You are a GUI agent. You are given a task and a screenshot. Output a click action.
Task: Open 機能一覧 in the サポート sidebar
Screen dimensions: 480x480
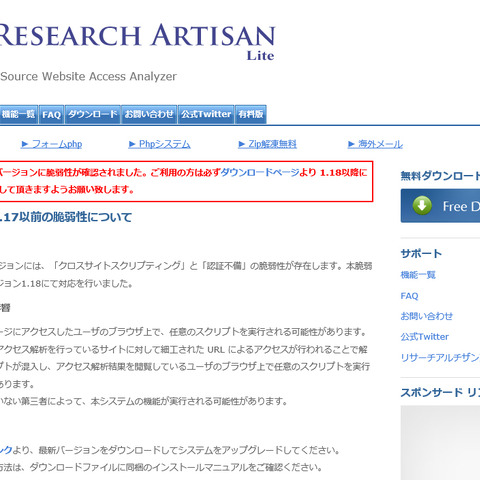(418, 275)
